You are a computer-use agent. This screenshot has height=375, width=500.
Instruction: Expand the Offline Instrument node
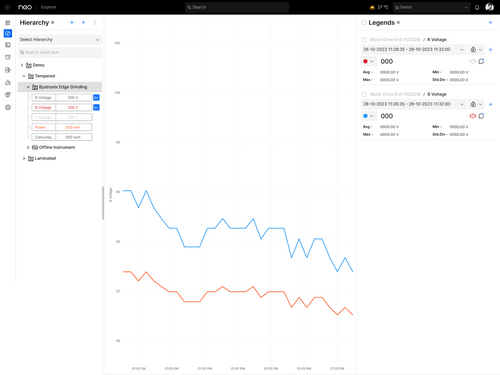[28, 147]
